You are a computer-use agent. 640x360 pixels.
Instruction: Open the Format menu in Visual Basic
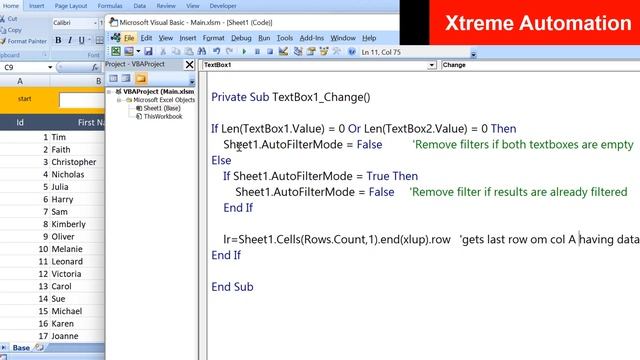pos(213,38)
